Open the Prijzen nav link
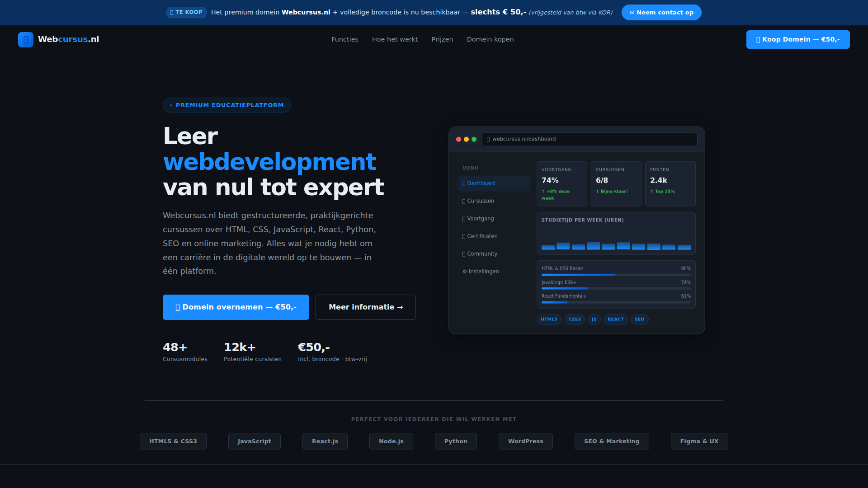 coord(442,39)
